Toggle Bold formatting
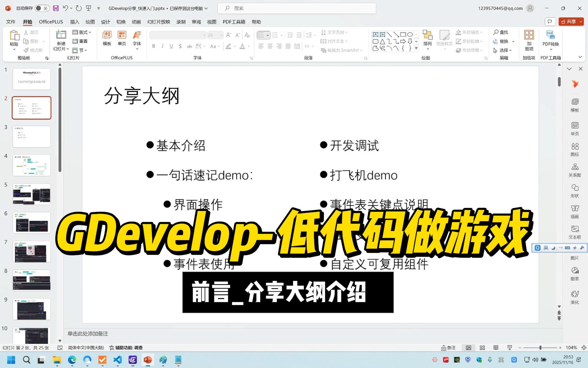 coord(153,46)
